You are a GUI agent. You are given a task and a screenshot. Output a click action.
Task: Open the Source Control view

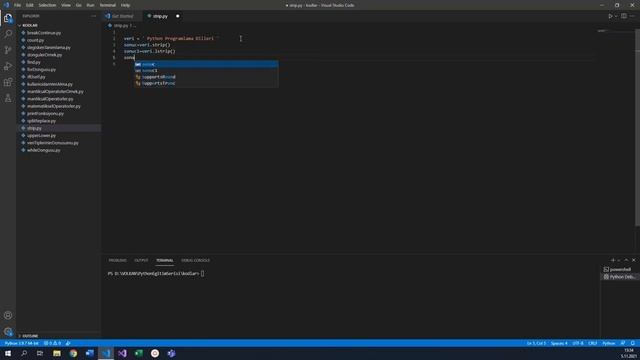8,50
